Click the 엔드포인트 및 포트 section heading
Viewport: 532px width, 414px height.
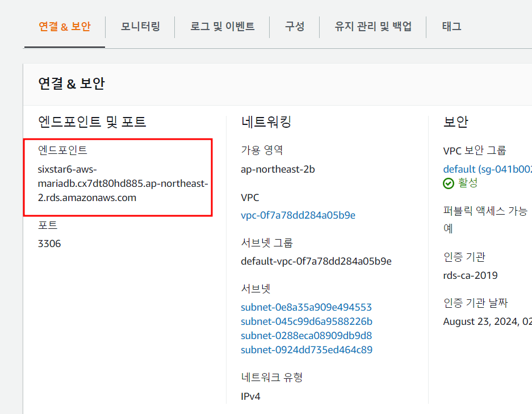point(92,122)
